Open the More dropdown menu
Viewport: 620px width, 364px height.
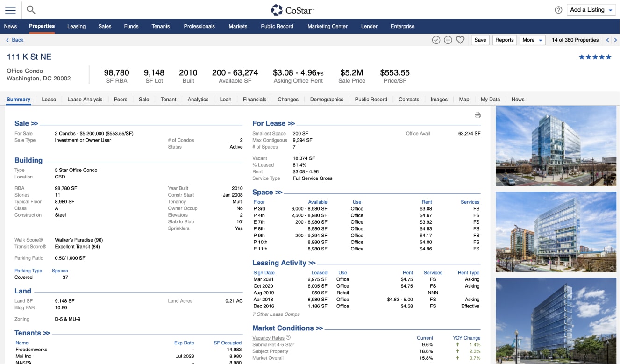pos(533,40)
